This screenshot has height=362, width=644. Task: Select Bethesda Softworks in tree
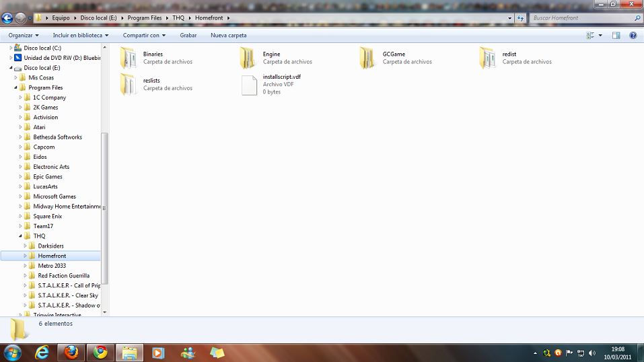point(57,137)
